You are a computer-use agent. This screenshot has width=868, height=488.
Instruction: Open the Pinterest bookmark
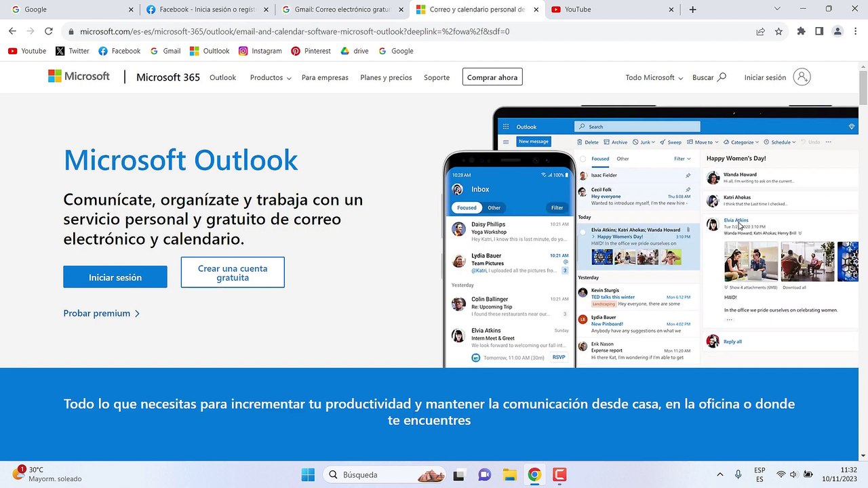311,51
